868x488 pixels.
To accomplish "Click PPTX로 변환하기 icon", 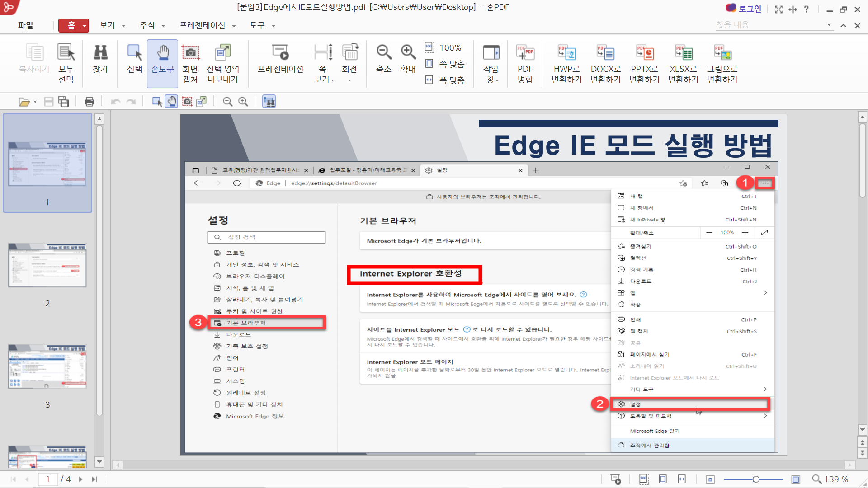I will (x=644, y=63).
